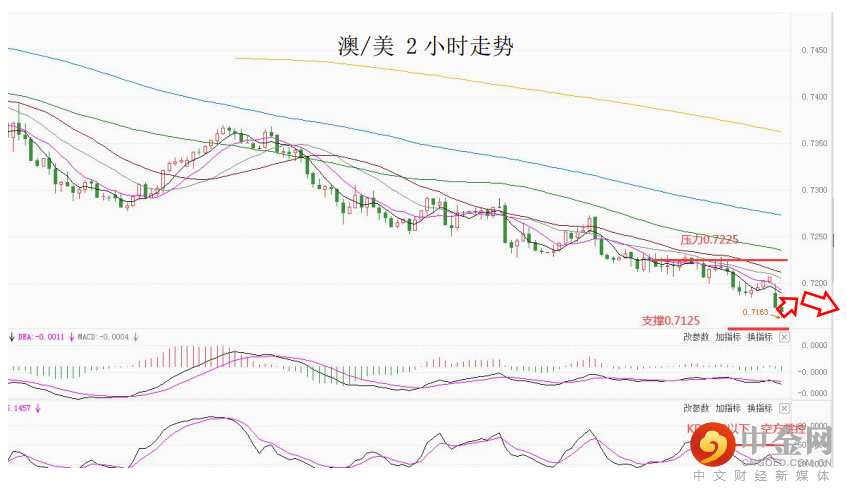Image resolution: width=847 pixels, height=494 pixels.
Task: Click the 0.7450 price axis label
Action: pos(814,50)
